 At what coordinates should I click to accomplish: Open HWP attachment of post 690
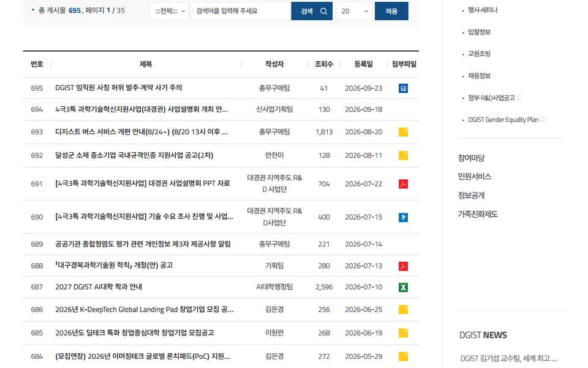click(403, 217)
